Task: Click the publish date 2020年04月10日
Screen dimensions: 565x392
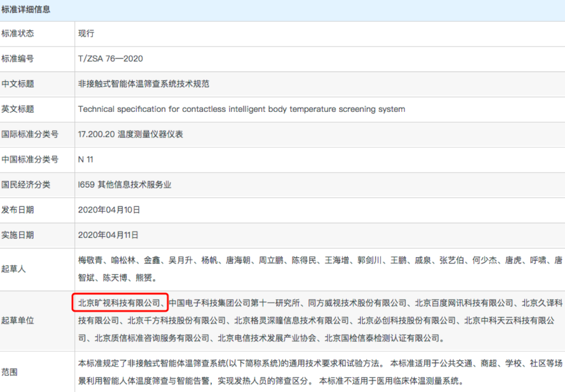Action: pos(109,210)
